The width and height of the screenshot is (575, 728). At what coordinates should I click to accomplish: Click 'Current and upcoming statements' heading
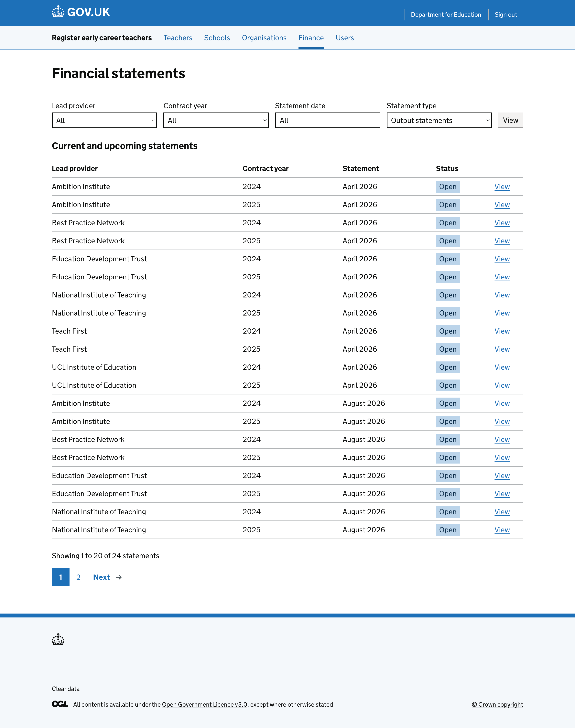pos(125,146)
